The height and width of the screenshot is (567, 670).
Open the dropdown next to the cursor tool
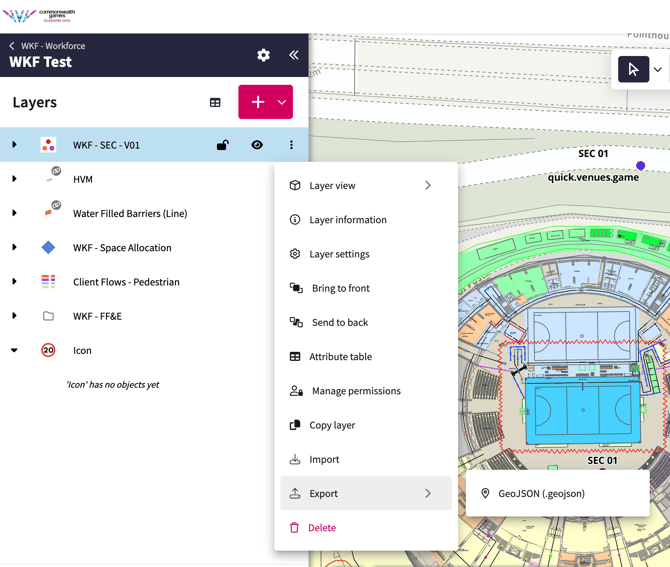(x=657, y=70)
